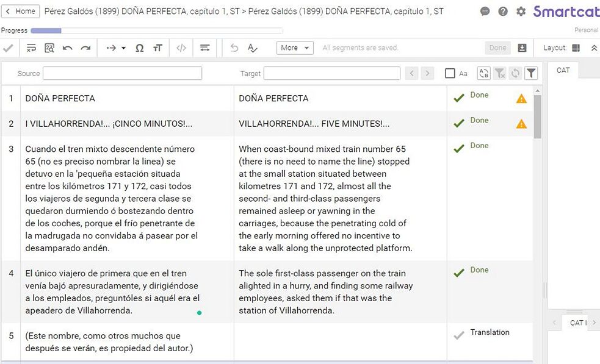Switch to the CAT tab
The image size is (600, 364).
click(x=563, y=70)
